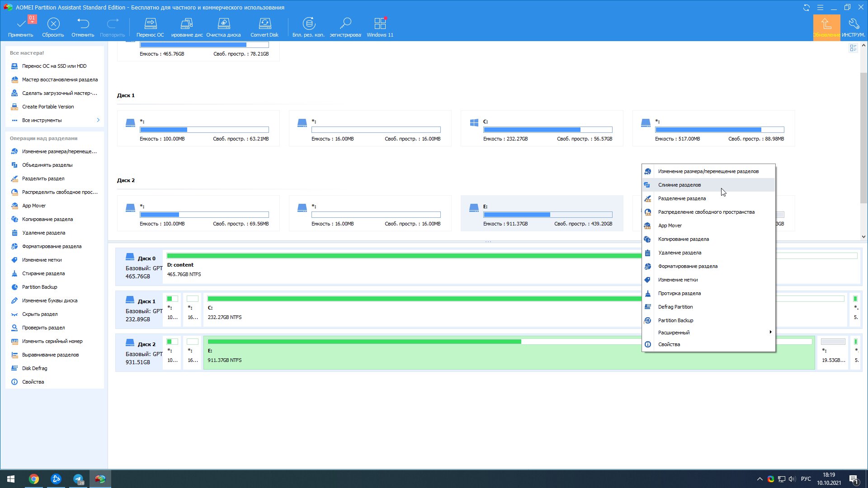This screenshot has height=488, width=868.
Task: Open the Перенос ОС migration tool
Action: (150, 27)
